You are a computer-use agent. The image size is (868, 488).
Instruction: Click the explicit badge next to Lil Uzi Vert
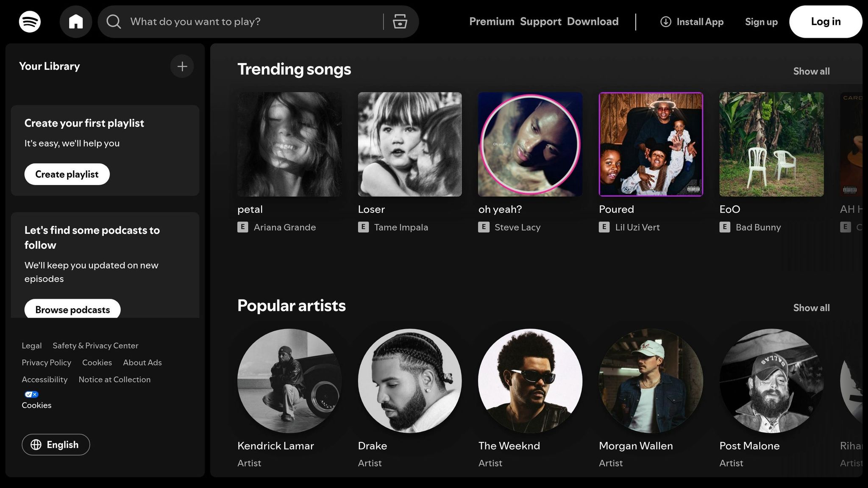tap(604, 227)
